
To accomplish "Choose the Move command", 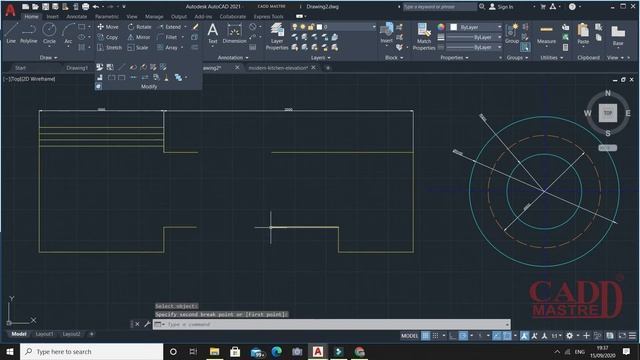I will tap(108, 27).
